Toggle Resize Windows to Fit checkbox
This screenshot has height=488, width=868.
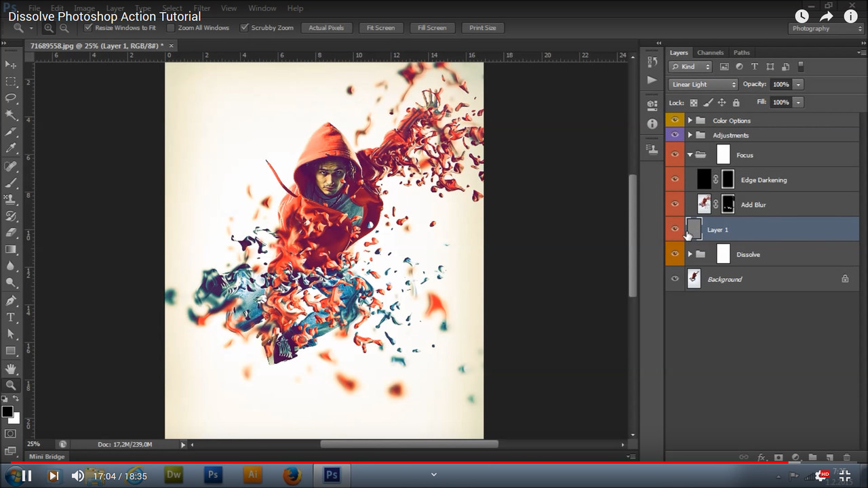click(88, 28)
